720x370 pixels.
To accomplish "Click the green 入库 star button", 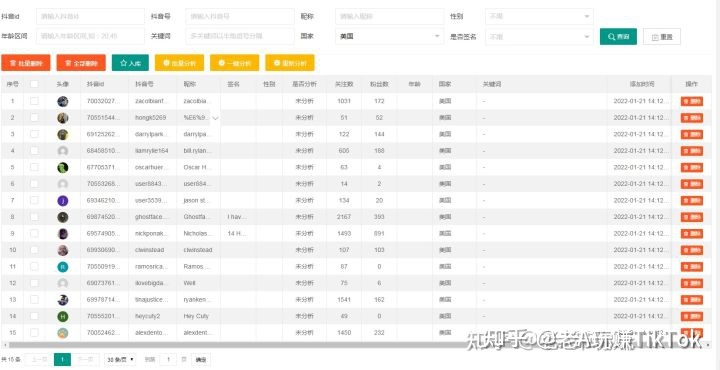I will 130,63.
